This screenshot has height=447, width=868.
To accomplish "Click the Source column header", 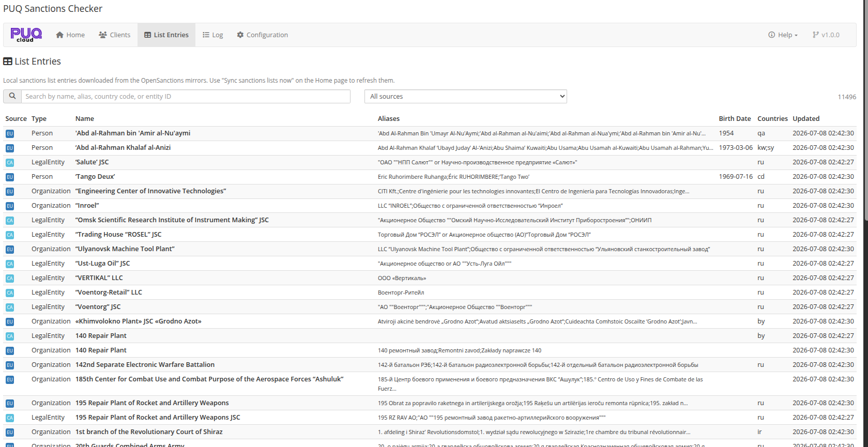I will 16,118.
